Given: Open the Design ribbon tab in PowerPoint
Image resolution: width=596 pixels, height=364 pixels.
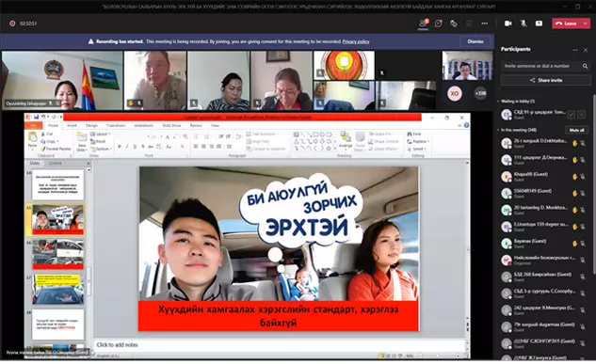Looking at the screenshot, I should (x=91, y=125).
